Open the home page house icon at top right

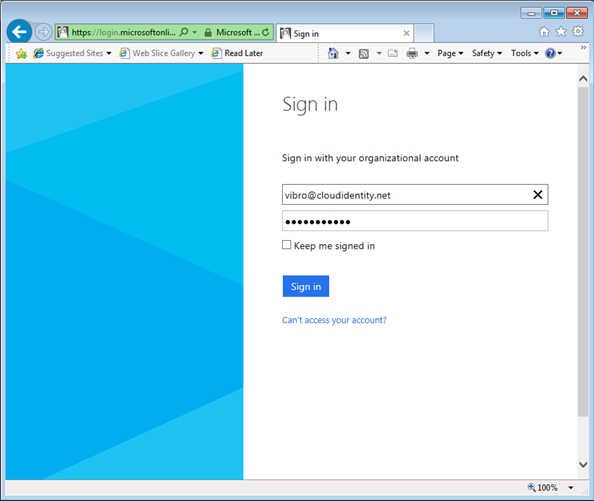544,32
